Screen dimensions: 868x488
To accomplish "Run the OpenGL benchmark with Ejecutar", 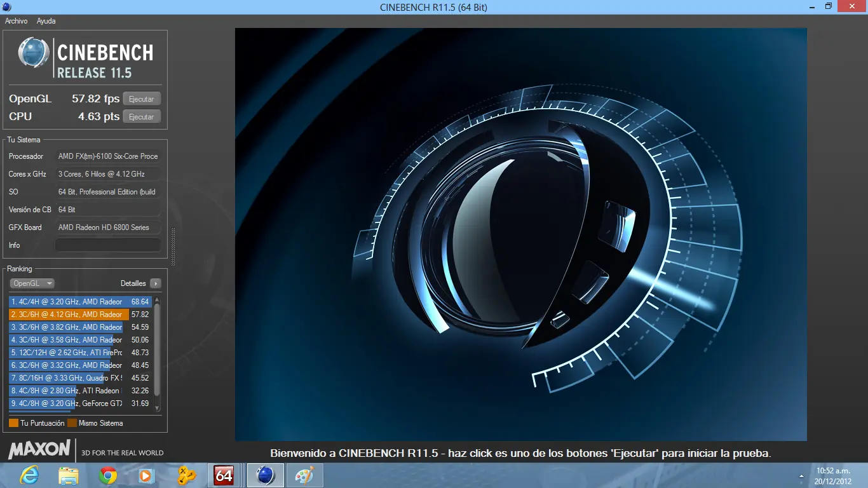I will 141,98.
